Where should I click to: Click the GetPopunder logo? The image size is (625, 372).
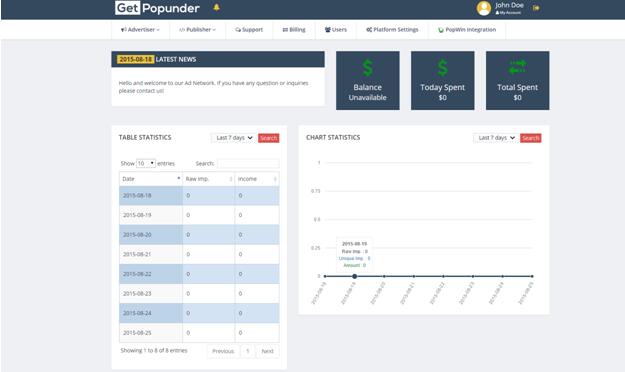[157, 8]
